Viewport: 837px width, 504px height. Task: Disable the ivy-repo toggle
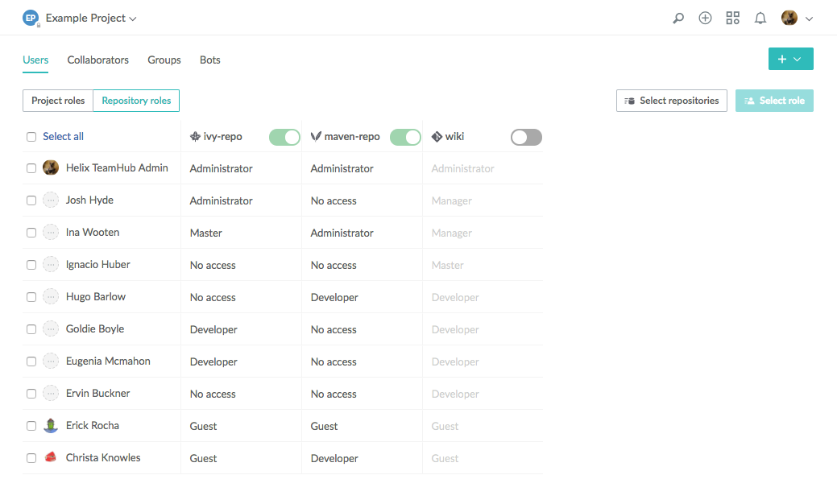coord(284,138)
